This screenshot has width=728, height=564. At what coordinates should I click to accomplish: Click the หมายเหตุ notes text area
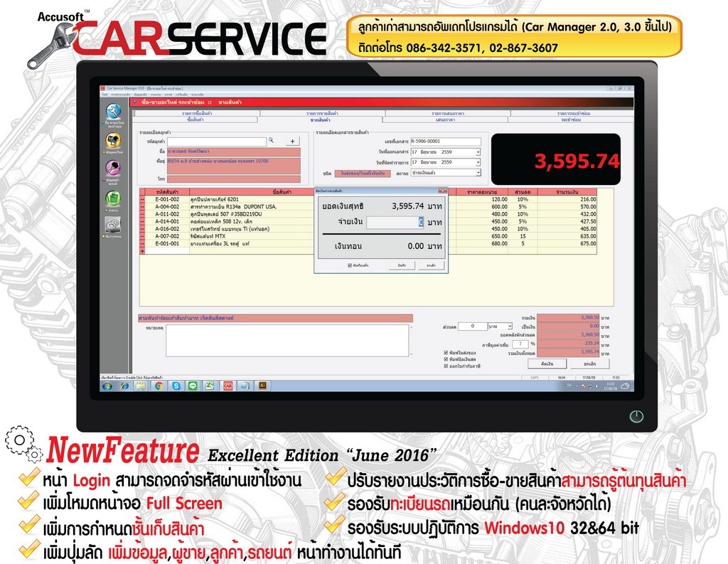287,341
